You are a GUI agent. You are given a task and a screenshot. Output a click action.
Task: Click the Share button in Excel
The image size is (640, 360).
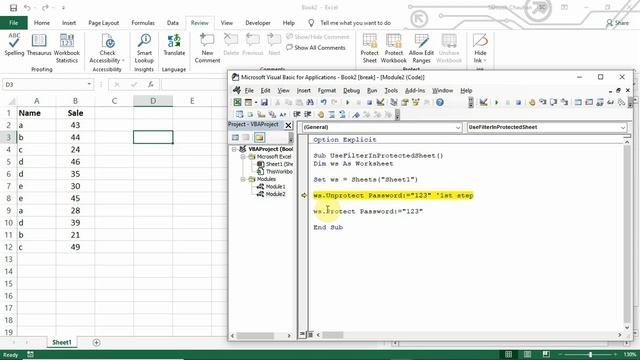[x=618, y=23]
